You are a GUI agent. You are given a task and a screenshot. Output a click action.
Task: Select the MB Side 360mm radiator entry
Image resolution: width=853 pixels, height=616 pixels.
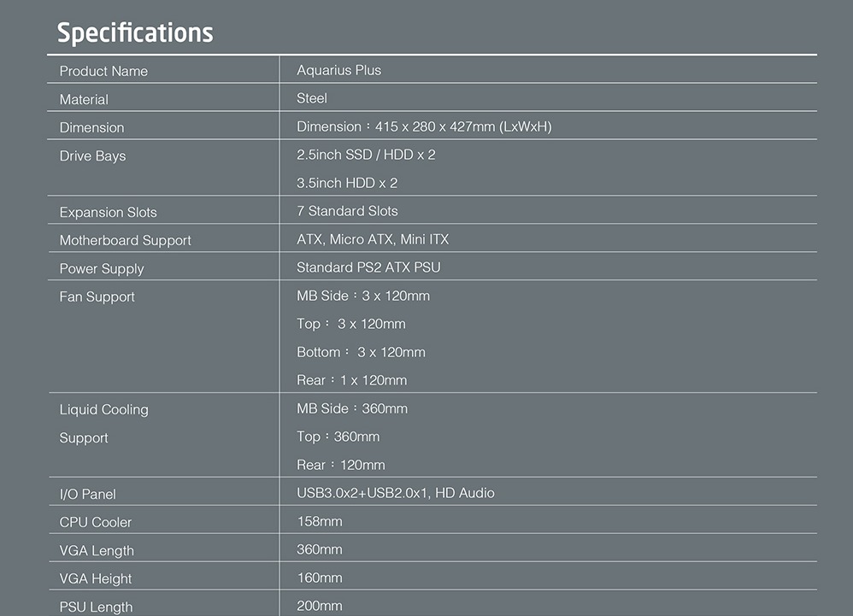coord(352,408)
